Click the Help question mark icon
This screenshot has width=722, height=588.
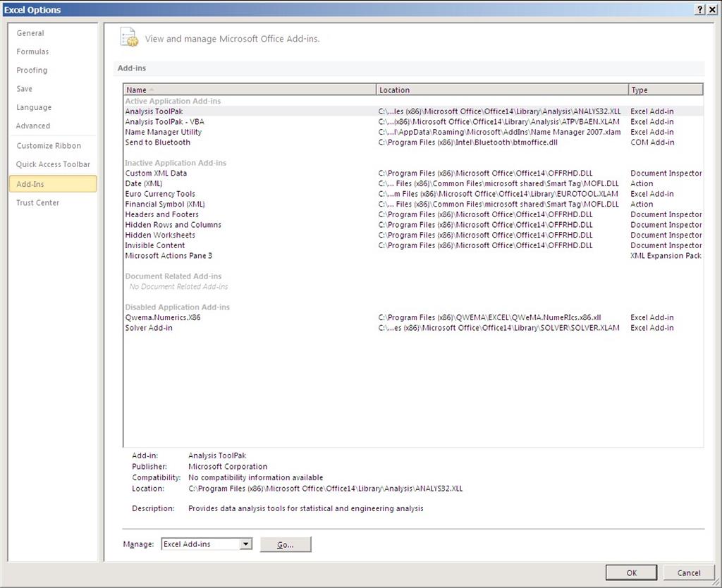tap(700, 10)
